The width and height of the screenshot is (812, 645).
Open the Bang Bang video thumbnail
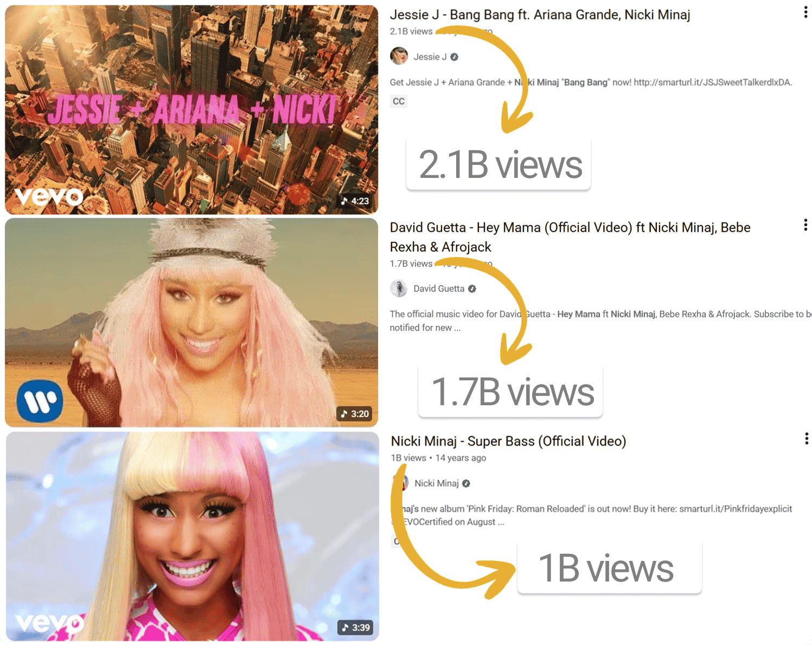pos(191,110)
